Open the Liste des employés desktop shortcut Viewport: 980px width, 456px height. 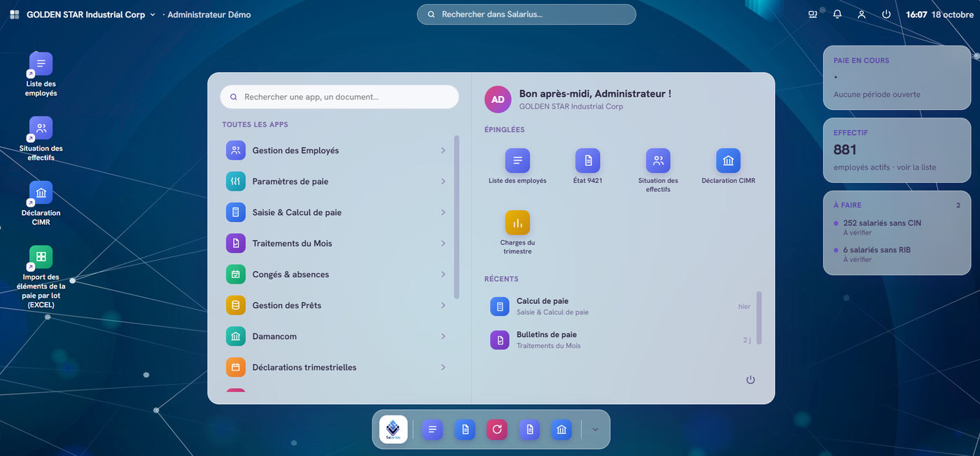tap(41, 74)
